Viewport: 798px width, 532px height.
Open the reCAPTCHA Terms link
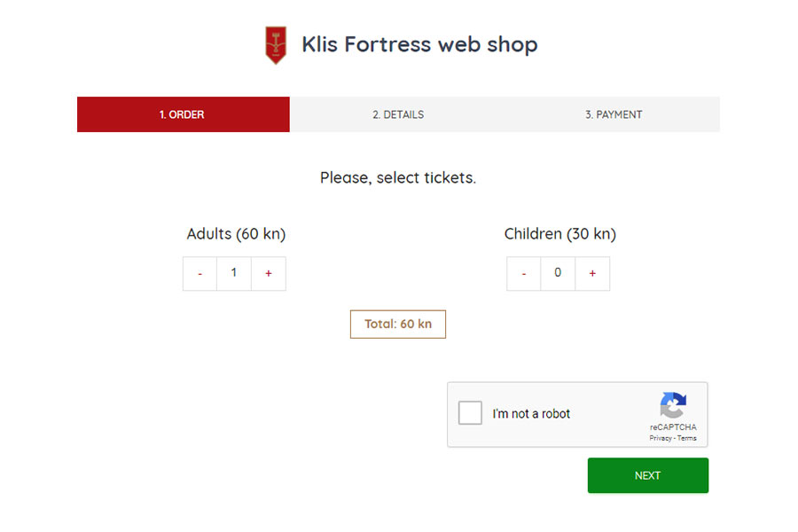(686, 438)
